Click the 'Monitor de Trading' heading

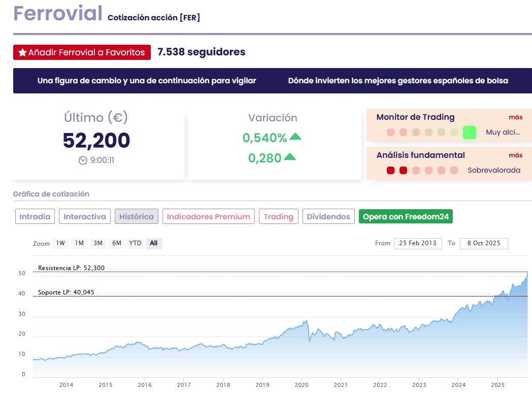(x=415, y=117)
